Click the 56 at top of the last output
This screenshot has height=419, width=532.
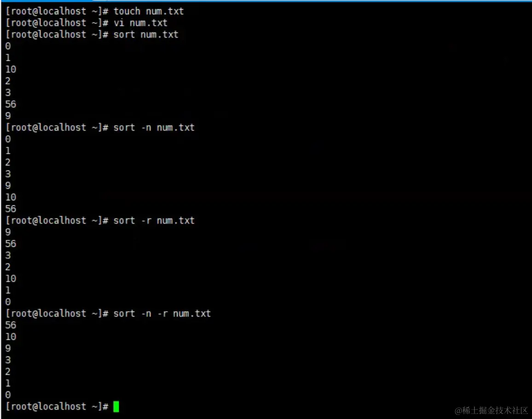[x=11, y=325]
